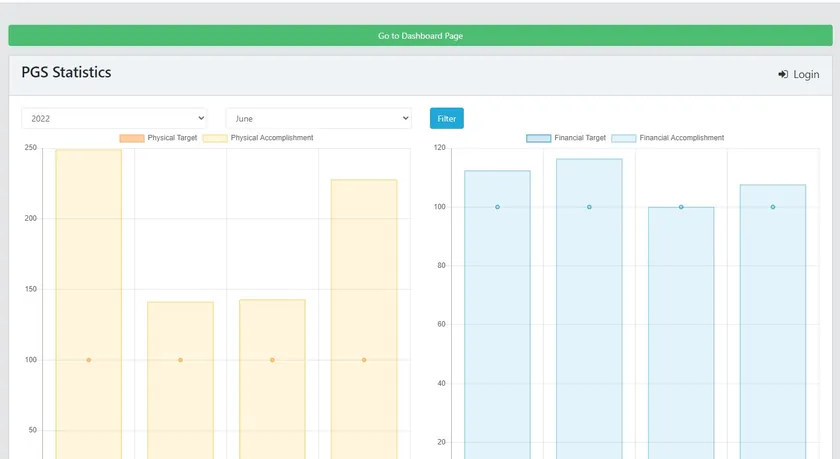The image size is (840, 459).
Task: Click the fourth yellow physical accomplishment bar
Action: (364, 319)
